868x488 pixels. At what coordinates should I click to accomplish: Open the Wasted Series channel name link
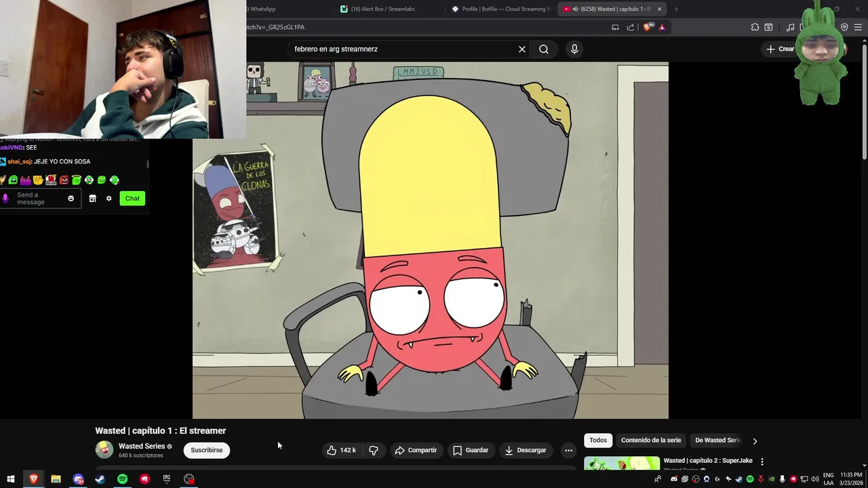click(x=142, y=446)
